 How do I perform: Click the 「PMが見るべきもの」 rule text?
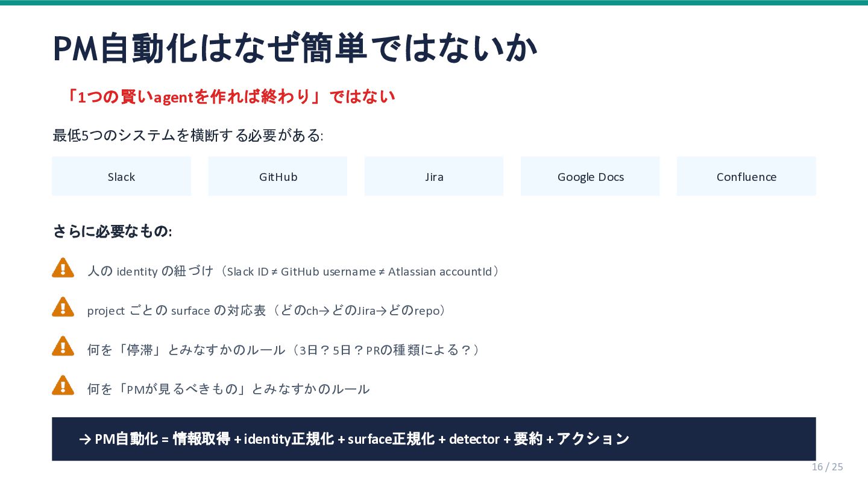tap(228, 389)
